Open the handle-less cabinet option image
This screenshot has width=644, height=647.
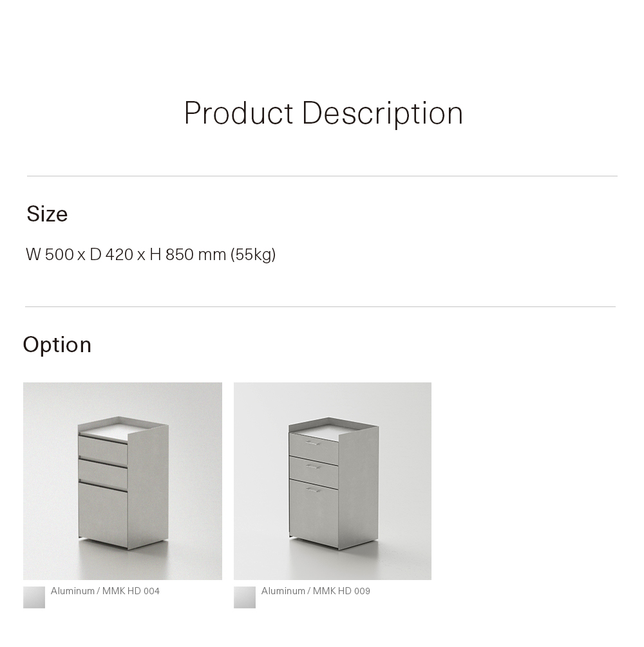pos(122,481)
